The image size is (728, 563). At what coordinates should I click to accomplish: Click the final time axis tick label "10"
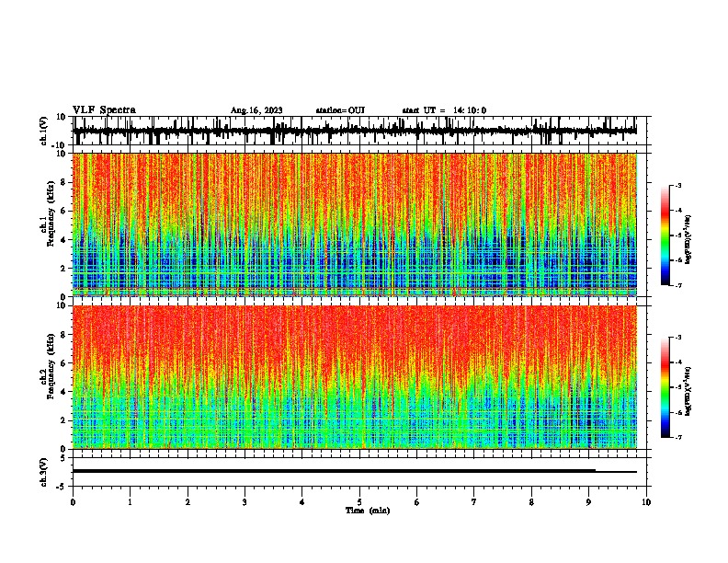[646, 502]
